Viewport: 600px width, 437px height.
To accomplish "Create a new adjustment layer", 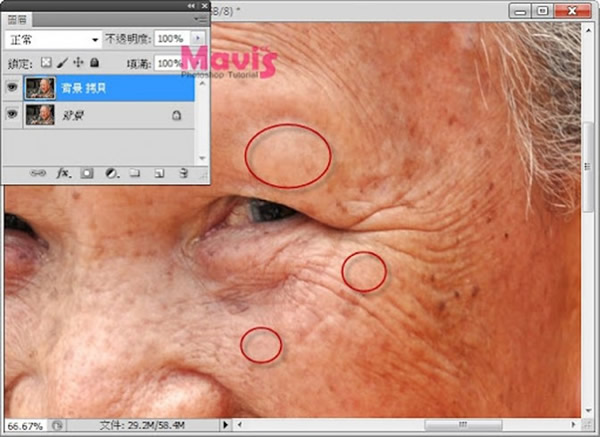I will click(x=110, y=172).
